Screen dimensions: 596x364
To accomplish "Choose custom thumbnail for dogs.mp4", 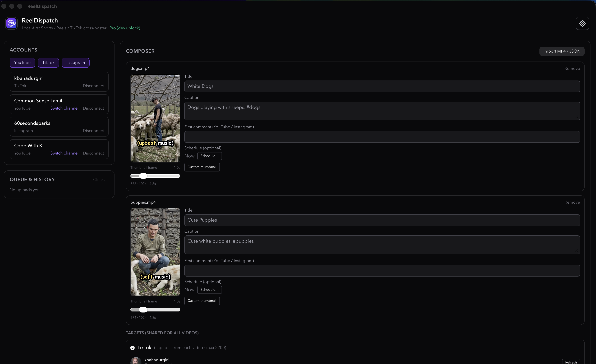I will coord(202,167).
